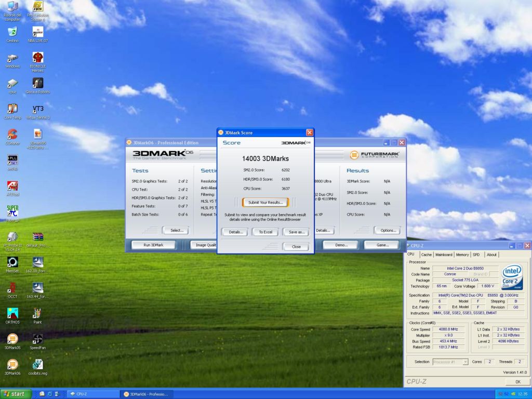Close the 3DMark Score dialog via Close button

[296, 247]
